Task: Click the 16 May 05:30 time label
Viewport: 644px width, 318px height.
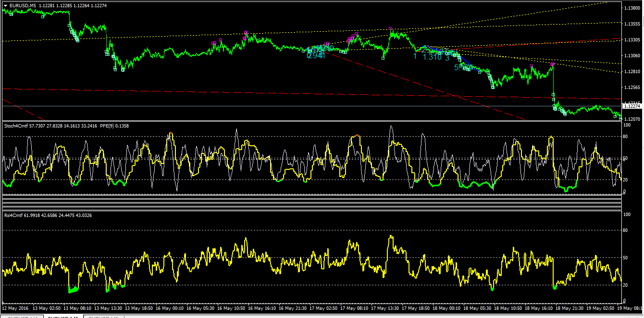Action: (200, 307)
